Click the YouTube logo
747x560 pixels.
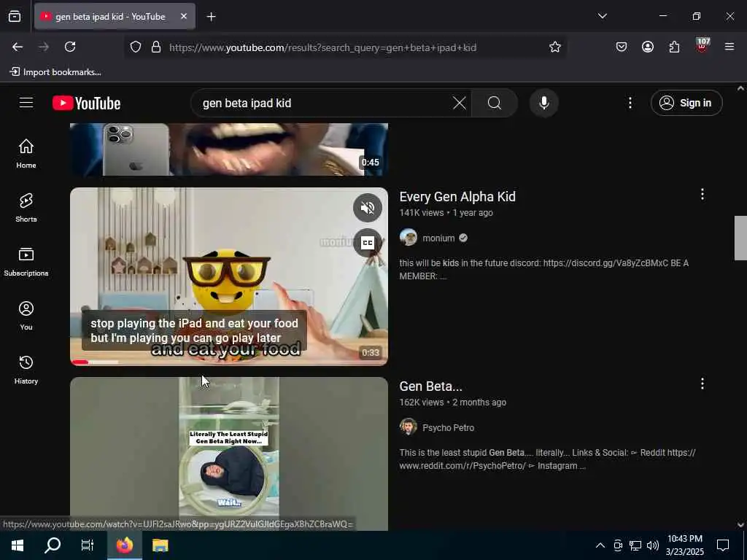pyautogui.click(x=86, y=103)
